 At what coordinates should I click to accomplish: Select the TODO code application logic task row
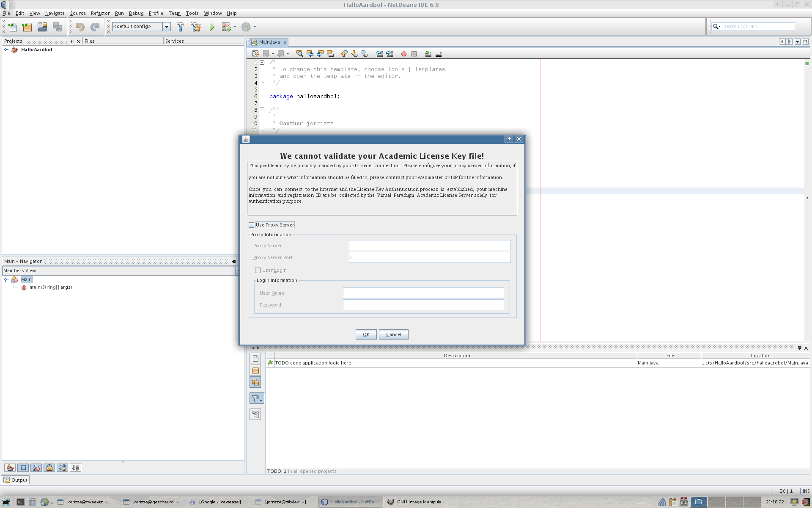coord(538,363)
